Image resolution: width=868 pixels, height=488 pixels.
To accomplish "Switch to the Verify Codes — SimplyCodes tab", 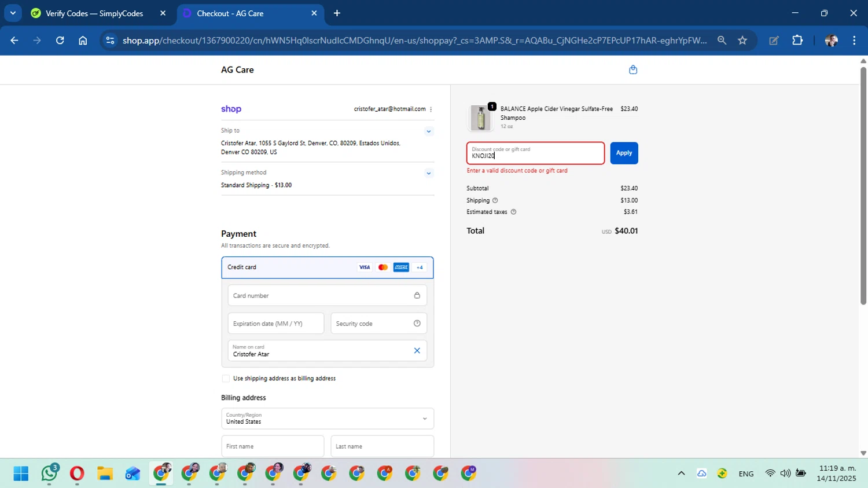I will (x=94, y=13).
